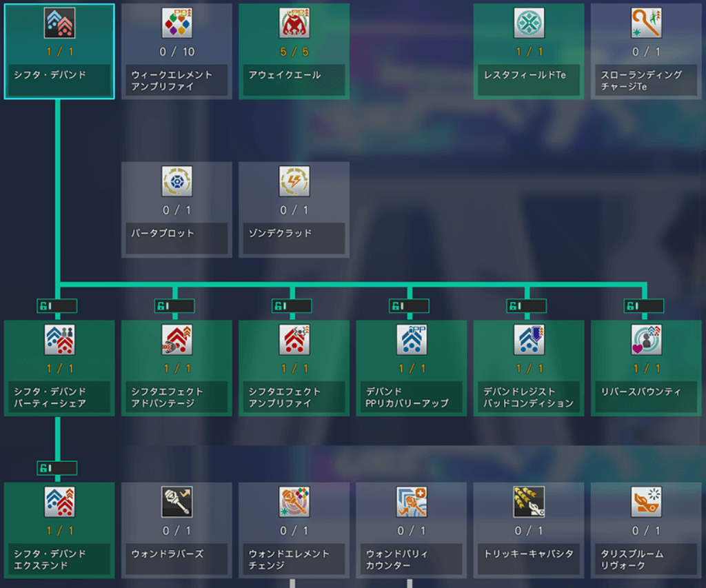Screen dimensions: 706x588
Task: Click the ウォンドラバーズ wand icon
Action: (176, 502)
